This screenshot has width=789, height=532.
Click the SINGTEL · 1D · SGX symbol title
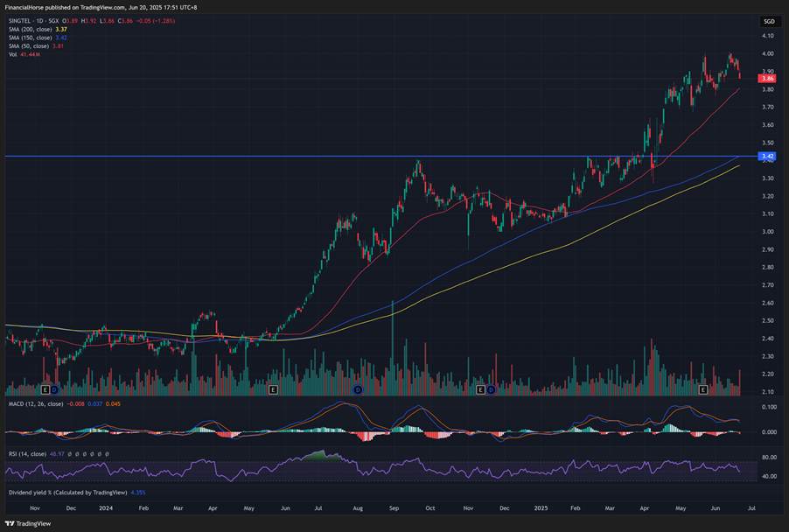pyautogui.click(x=33, y=21)
